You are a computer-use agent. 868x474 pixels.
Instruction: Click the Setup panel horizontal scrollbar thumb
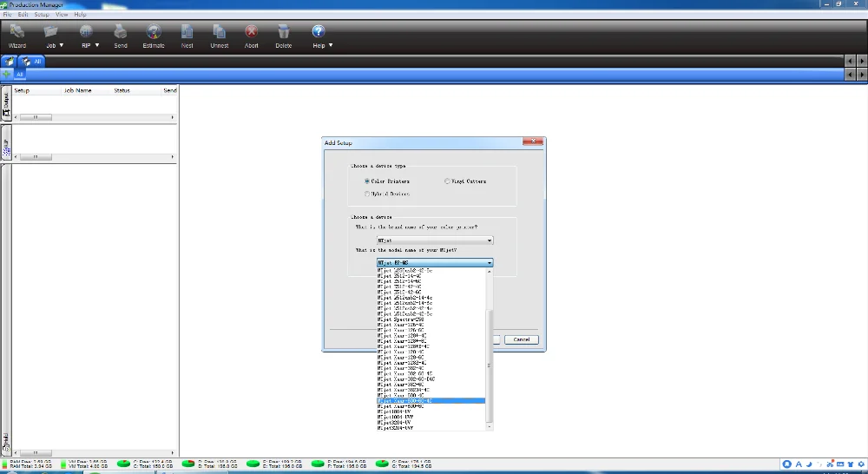coord(36,157)
